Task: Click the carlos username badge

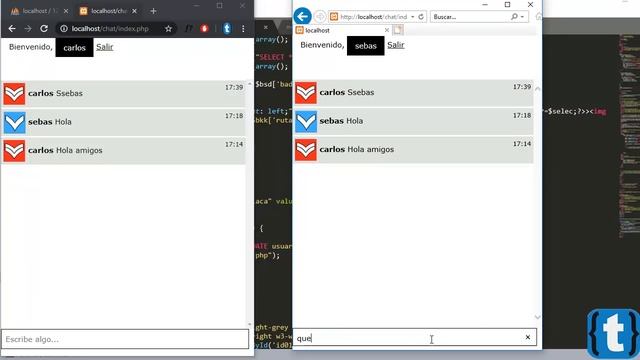Action: 74,47
